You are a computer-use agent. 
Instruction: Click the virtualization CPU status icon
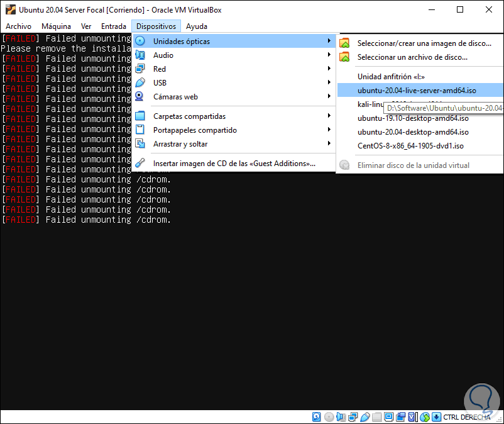point(413,417)
